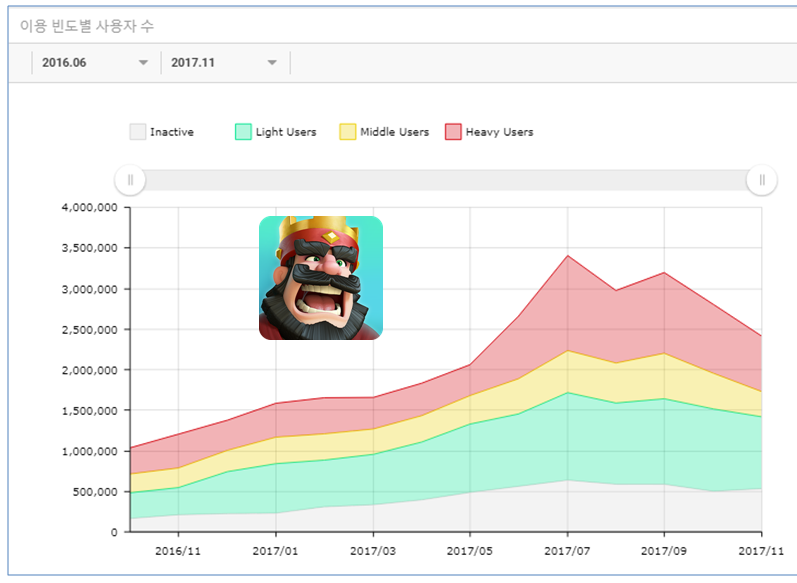Click the 3,000,000 y-axis label
This screenshot has height=583, width=797.
click(89, 289)
